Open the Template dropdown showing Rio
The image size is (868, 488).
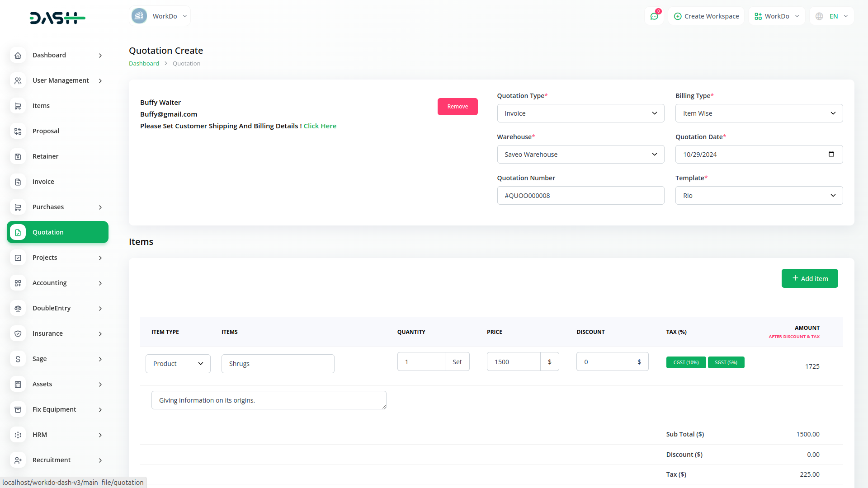pyautogui.click(x=759, y=196)
